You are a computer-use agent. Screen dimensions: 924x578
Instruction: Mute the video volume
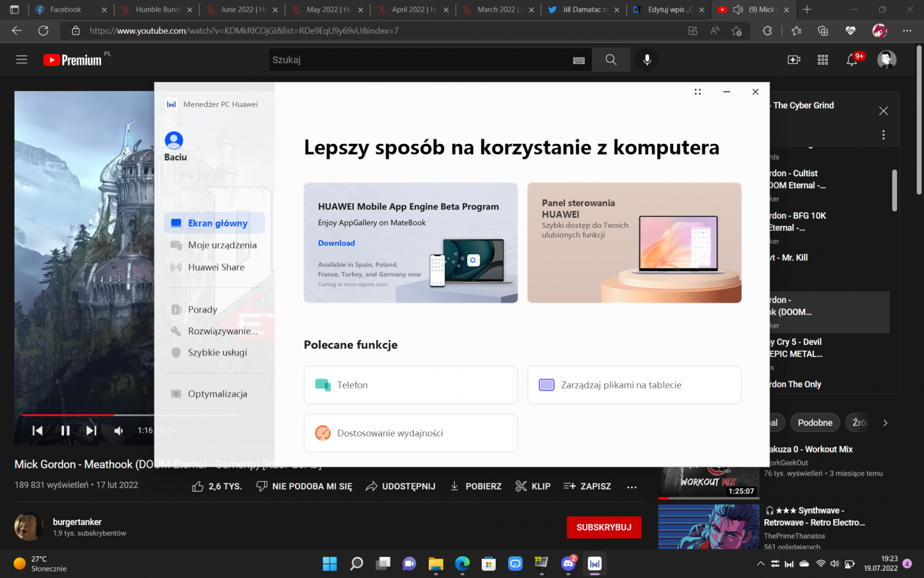119,431
